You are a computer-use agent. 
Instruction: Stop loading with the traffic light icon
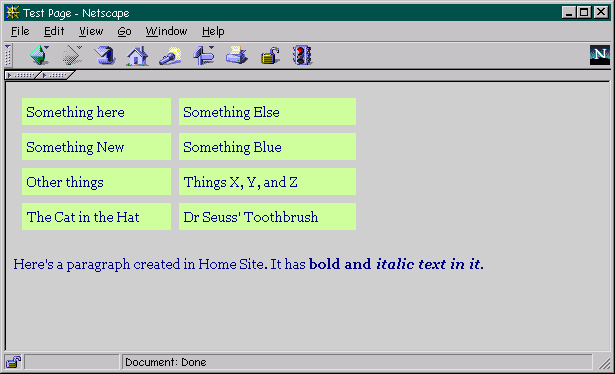[302, 55]
